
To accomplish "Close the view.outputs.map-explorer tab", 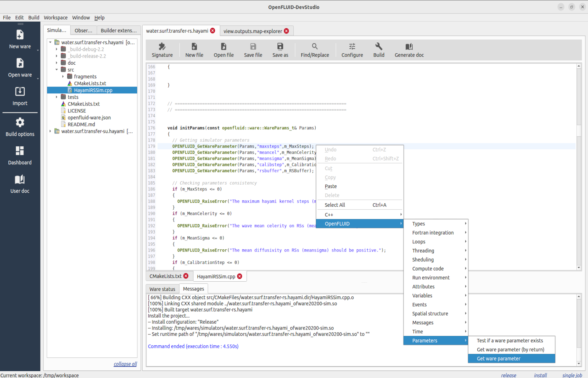I will click(x=286, y=31).
